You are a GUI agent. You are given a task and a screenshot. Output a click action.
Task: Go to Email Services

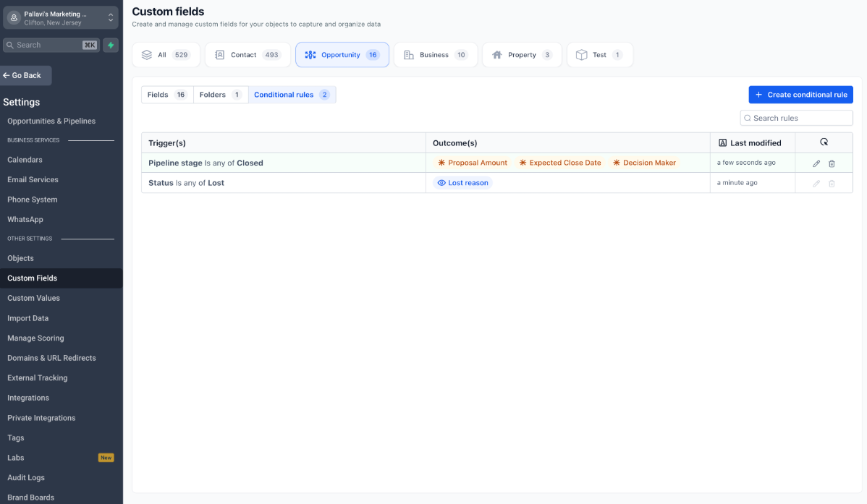tap(33, 179)
